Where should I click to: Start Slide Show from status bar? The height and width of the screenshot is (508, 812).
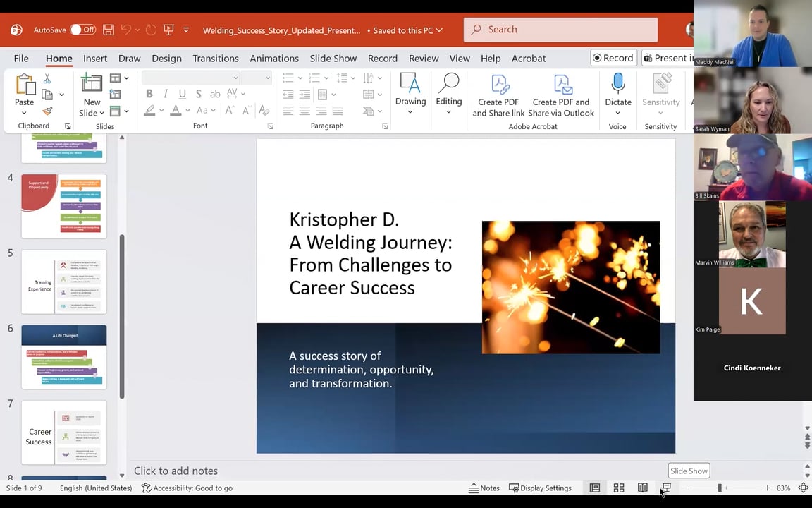point(667,488)
